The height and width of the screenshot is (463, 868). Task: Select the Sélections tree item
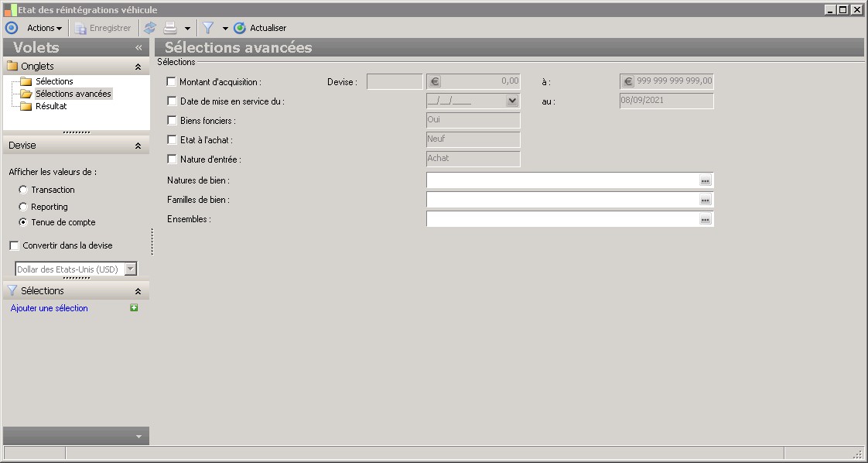(54, 81)
